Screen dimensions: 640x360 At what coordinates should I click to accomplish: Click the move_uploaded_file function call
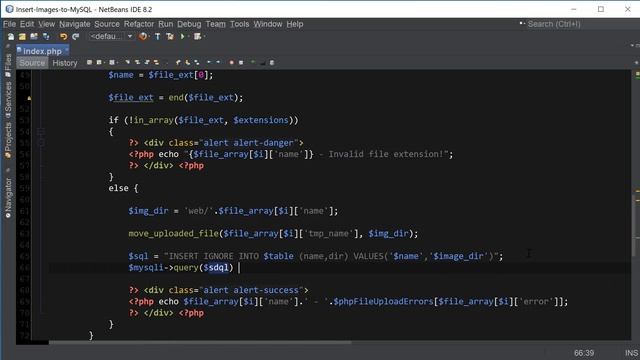point(173,233)
